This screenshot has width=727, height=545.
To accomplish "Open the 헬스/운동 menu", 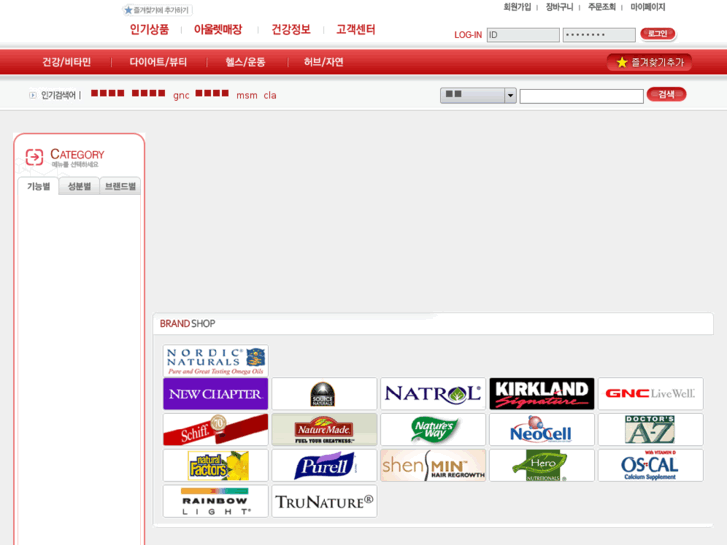I will [245, 62].
